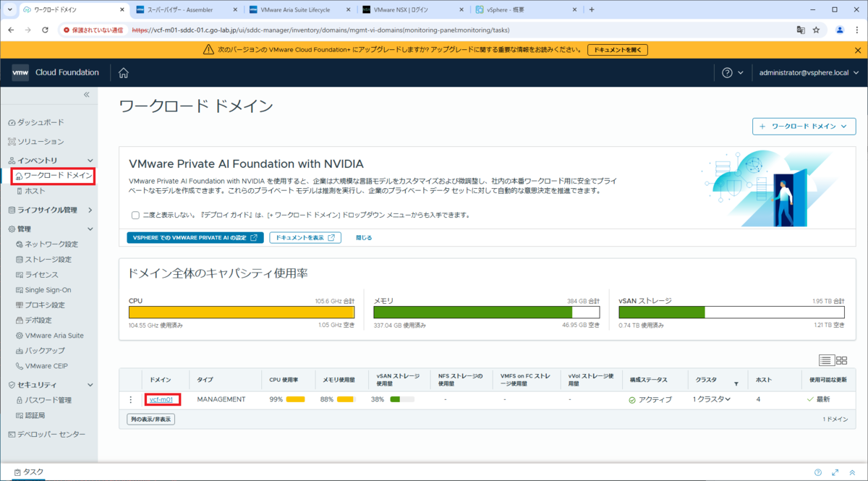The image size is (868, 481).
Task: Select ダッシュボード in sidebar
Action: click(x=35, y=122)
